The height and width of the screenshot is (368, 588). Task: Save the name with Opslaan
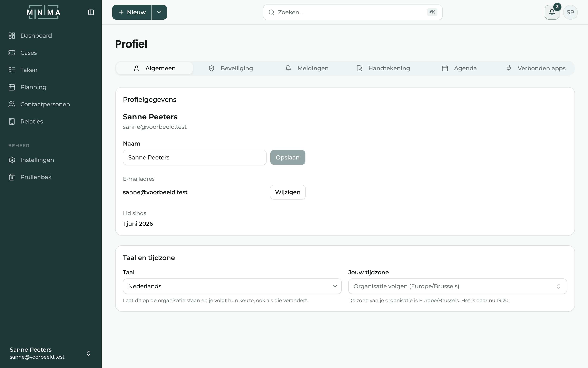(x=288, y=157)
